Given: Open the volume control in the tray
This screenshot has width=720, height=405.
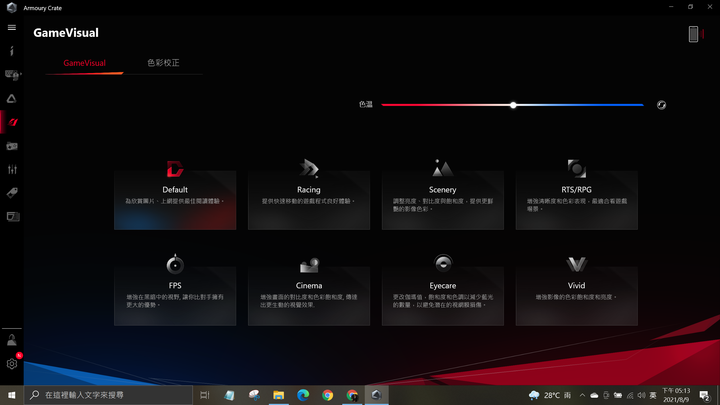Looking at the screenshot, I should tap(641, 395).
